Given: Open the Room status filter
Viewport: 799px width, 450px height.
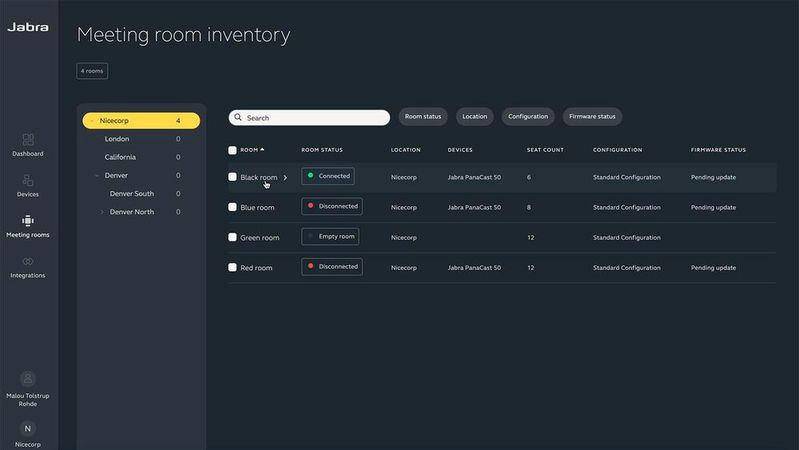Looking at the screenshot, I should coord(423,117).
